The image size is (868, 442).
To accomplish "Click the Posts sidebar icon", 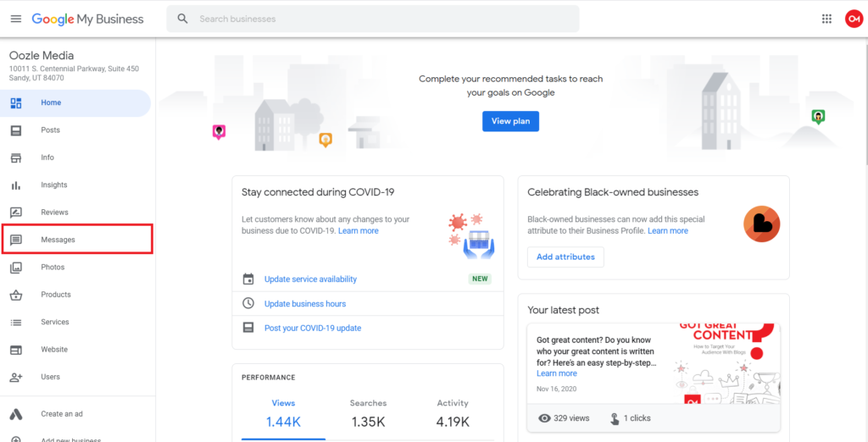I will coord(16,130).
